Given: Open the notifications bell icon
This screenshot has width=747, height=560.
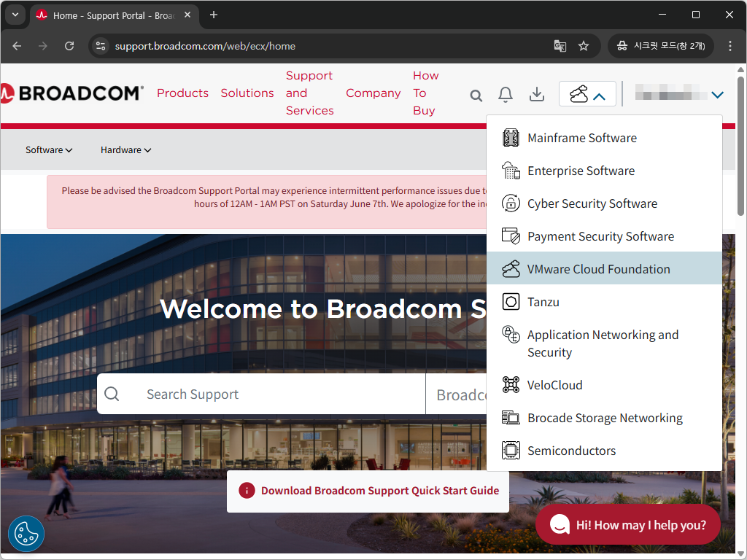Looking at the screenshot, I should (506, 94).
